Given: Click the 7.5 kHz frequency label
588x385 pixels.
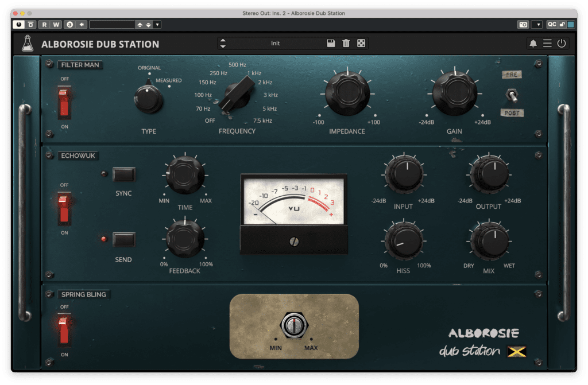Looking at the screenshot, I should click(x=262, y=120).
